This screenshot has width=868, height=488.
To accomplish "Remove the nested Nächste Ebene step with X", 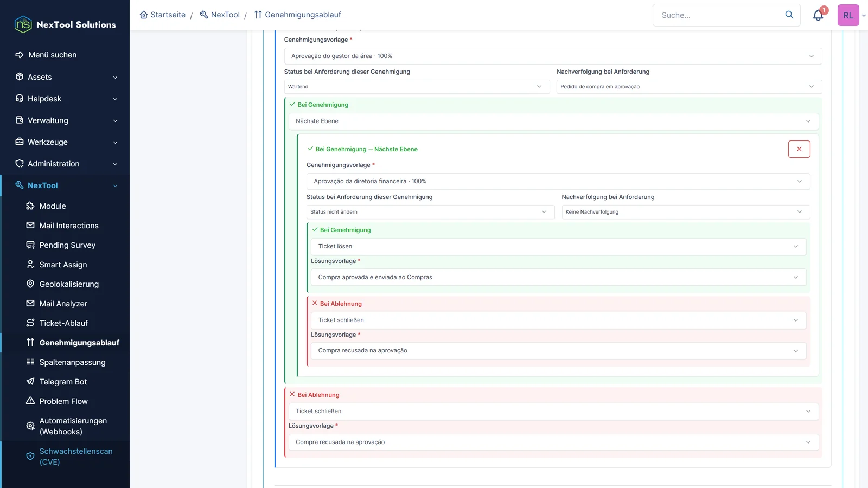I will click(799, 149).
